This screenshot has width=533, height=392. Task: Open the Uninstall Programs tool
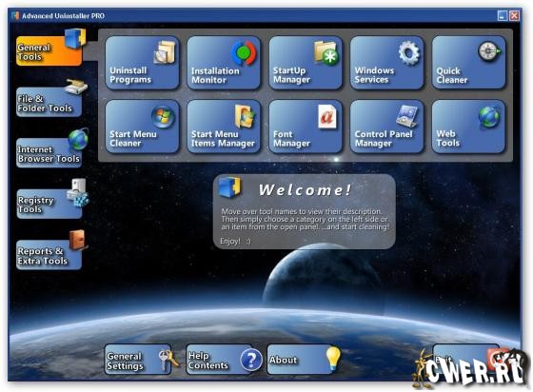[142, 63]
